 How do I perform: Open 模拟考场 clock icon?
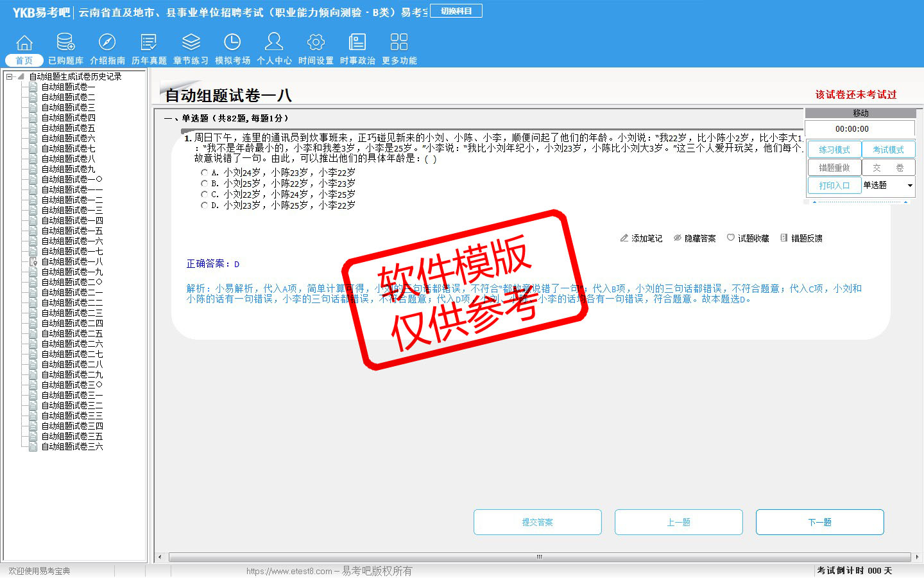click(232, 42)
